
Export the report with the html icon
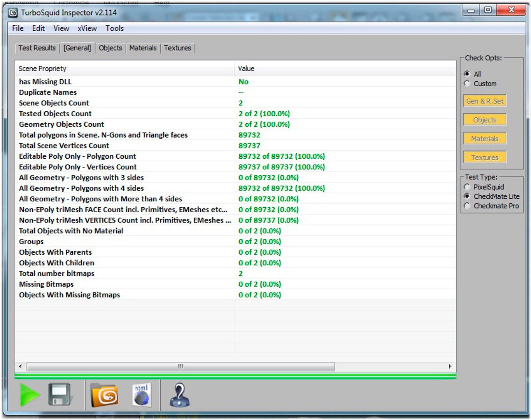tap(141, 395)
